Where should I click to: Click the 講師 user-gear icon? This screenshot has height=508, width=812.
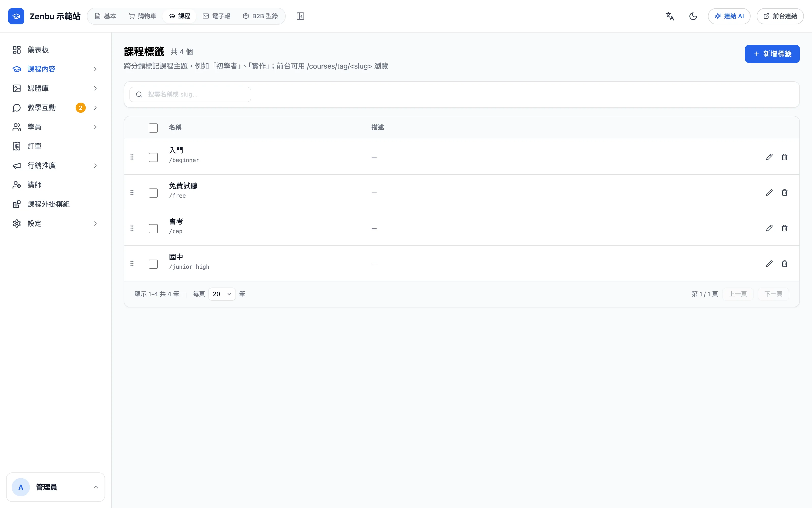[17, 185]
